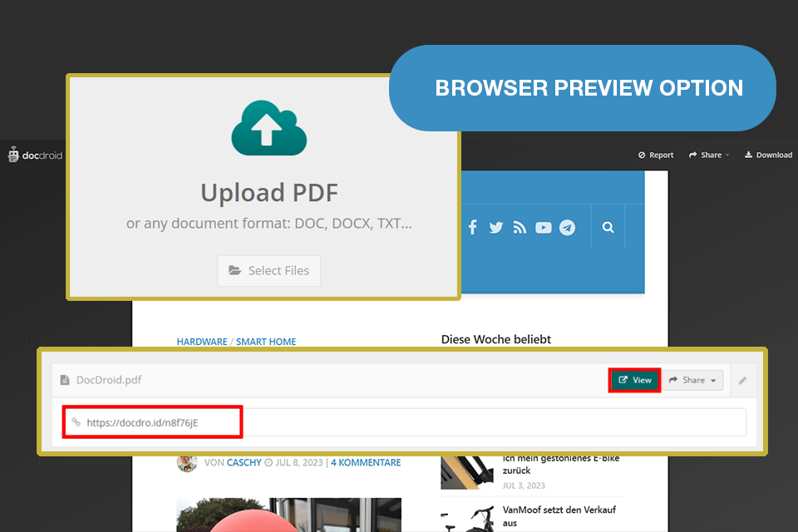The image size is (798, 532).
Task: Click the author avatar image
Action: pos(187,463)
